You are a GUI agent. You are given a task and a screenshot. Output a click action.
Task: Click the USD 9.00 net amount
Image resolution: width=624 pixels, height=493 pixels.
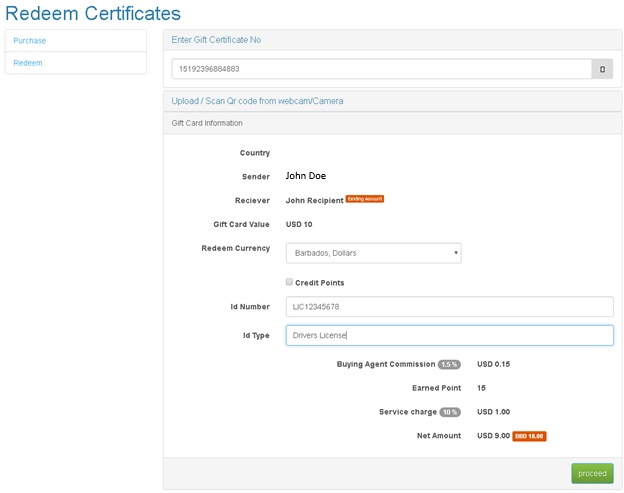tap(493, 436)
